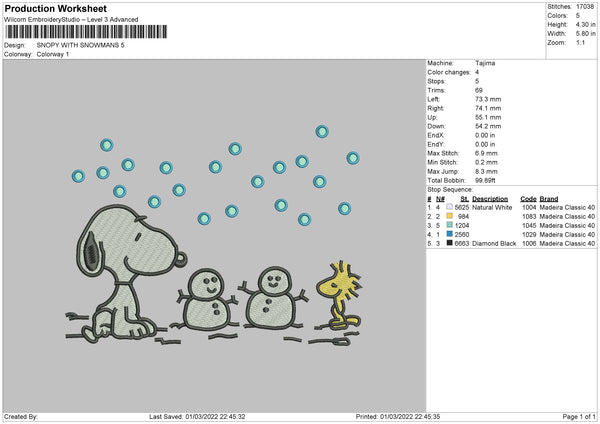Click the "Page 1 of 1" footer text
This screenshot has width=600, height=424.
click(579, 416)
